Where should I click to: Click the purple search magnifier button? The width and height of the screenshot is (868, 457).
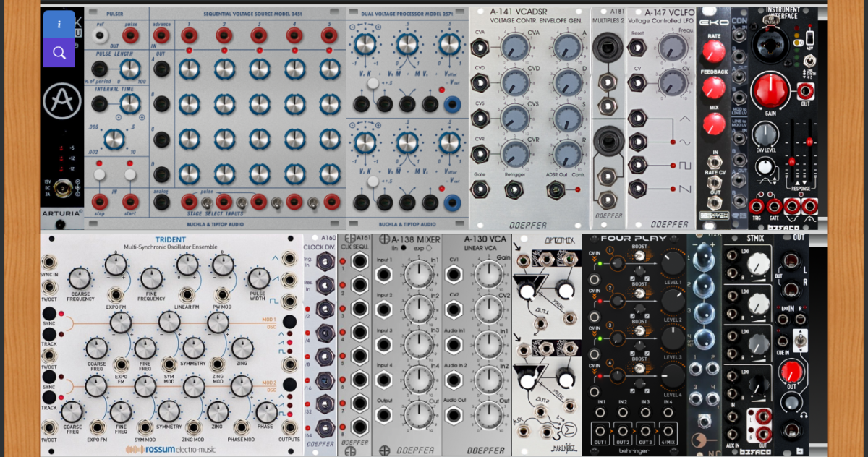[59, 53]
